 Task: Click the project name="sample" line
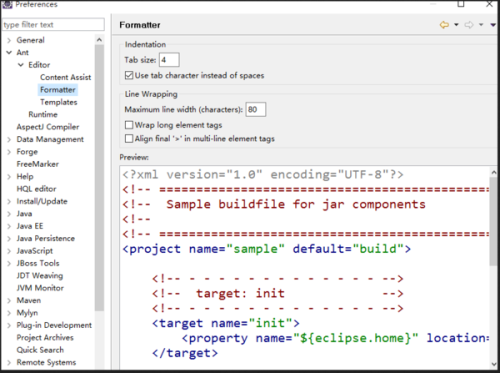(x=267, y=249)
